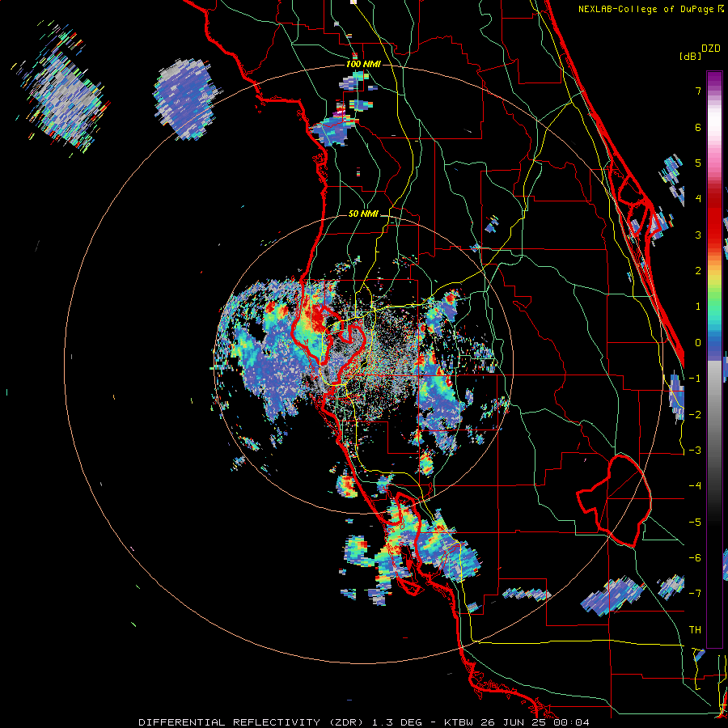Click the 6 value on the color scale
The width and height of the screenshot is (728, 728).
tap(698, 127)
